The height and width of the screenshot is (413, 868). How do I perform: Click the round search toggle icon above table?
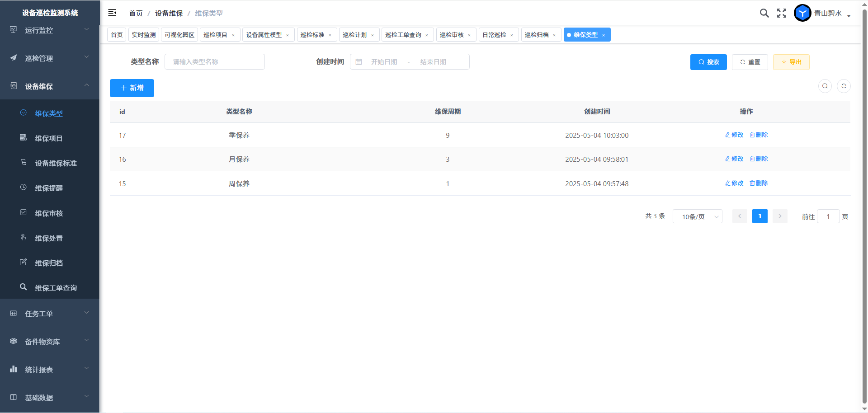click(825, 86)
